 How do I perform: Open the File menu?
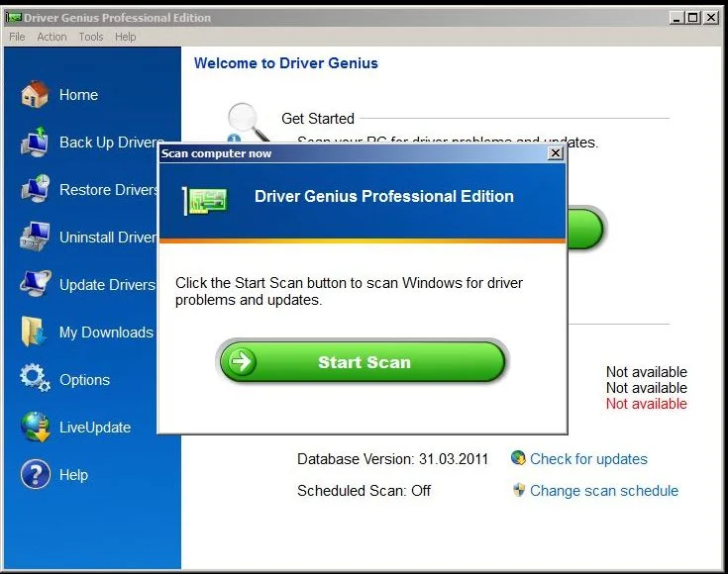coord(17,37)
